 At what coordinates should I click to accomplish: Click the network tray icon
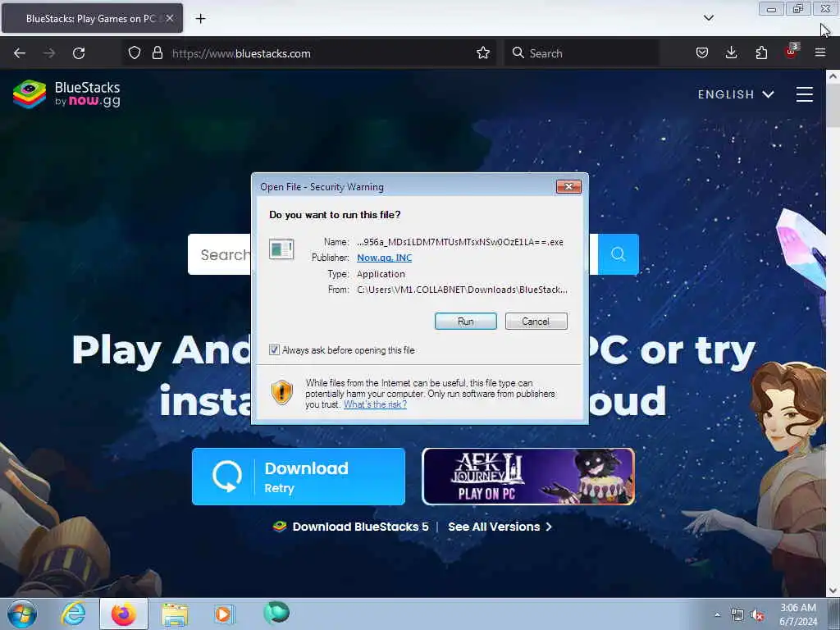tap(737, 615)
